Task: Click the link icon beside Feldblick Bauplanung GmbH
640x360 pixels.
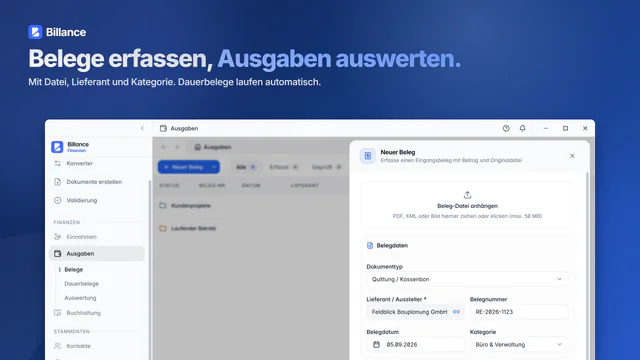Action: (x=456, y=312)
